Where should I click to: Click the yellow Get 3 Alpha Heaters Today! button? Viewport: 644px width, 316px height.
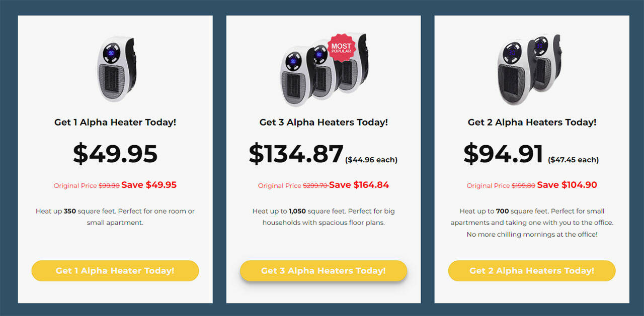[x=324, y=271]
